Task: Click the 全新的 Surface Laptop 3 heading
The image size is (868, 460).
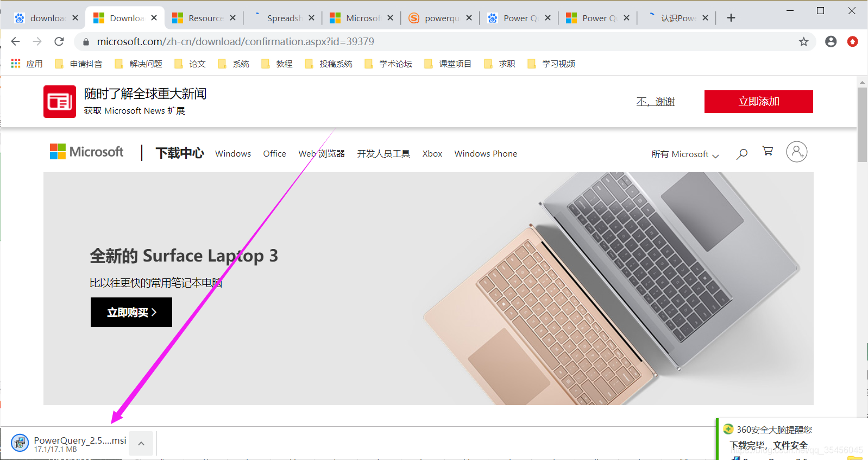Action: pos(184,256)
